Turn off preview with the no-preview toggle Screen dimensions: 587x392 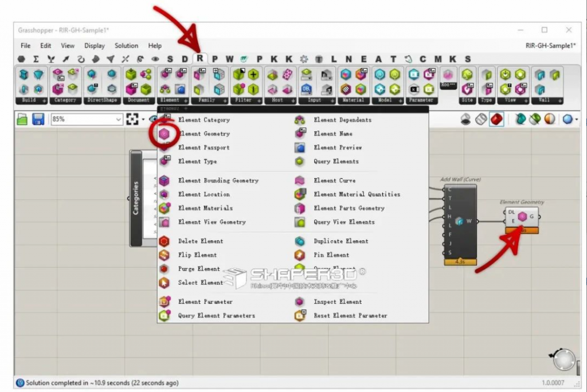465,119
